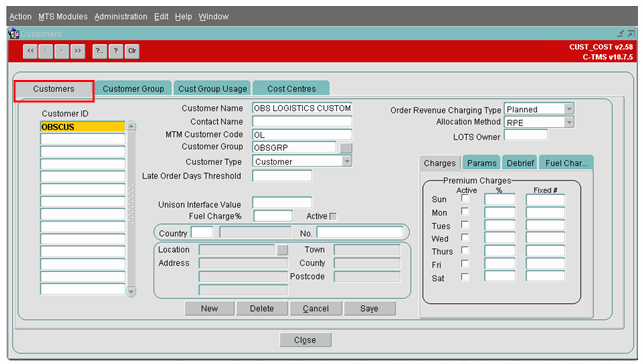
Task: Toggle Fuel Charge Active checkbox
Action: [x=333, y=216]
